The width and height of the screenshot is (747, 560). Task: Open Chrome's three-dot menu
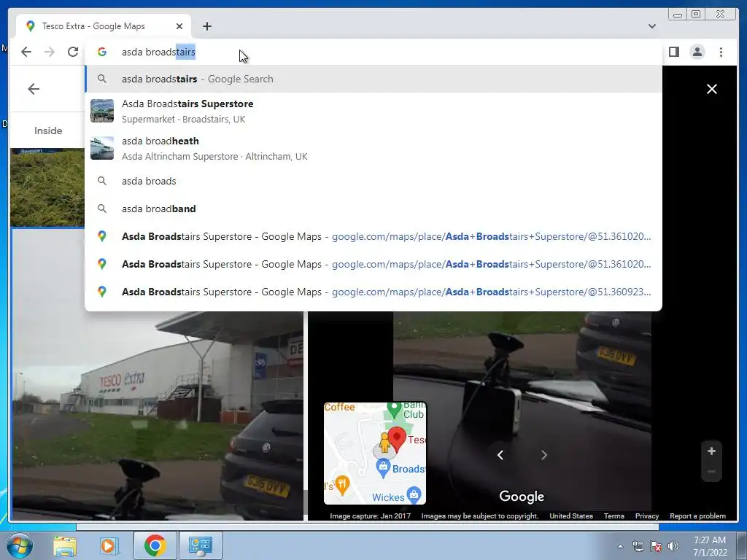[x=721, y=52]
